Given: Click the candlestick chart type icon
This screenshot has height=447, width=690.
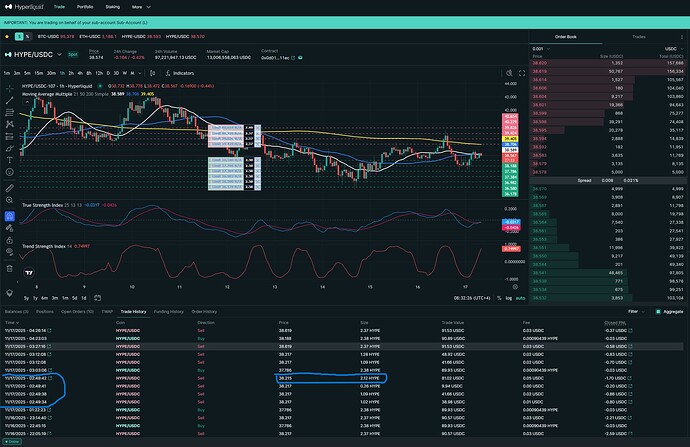Looking at the screenshot, I should [x=153, y=73].
